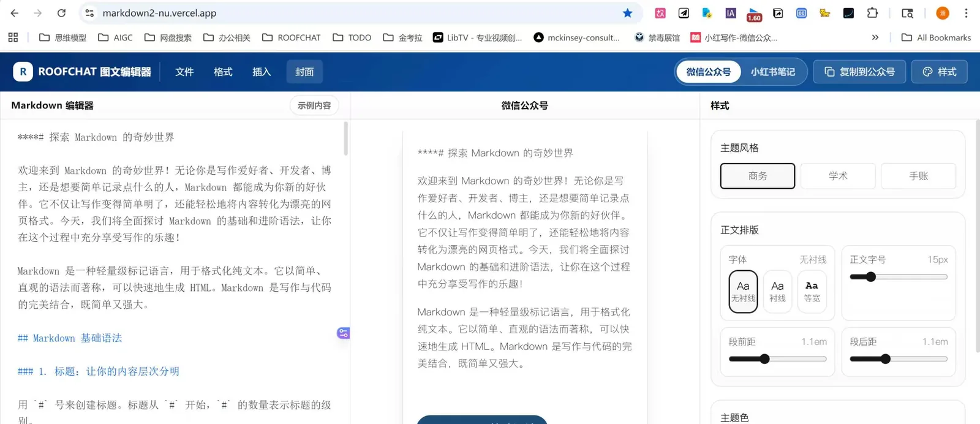Image resolution: width=980 pixels, height=424 pixels.
Task: Click the browser forward arrow
Action: (x=37, y=13)
